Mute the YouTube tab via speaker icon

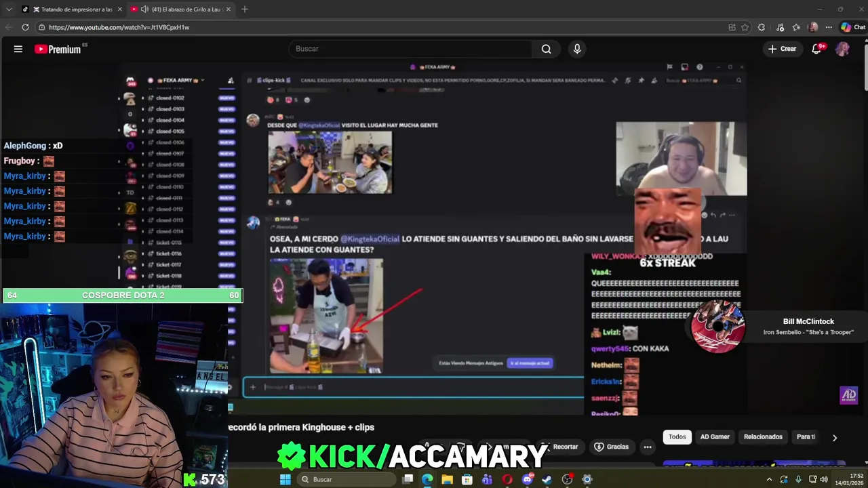tap(144, 9)
